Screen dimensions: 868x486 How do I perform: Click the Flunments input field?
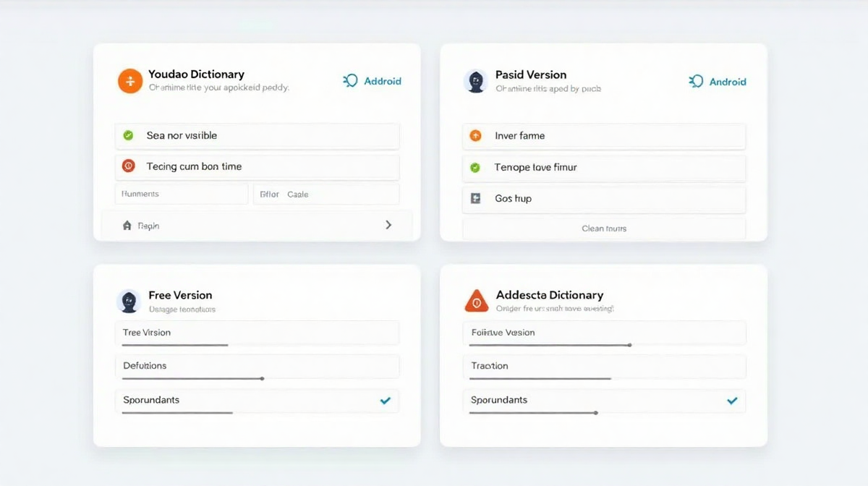[181, 194]
